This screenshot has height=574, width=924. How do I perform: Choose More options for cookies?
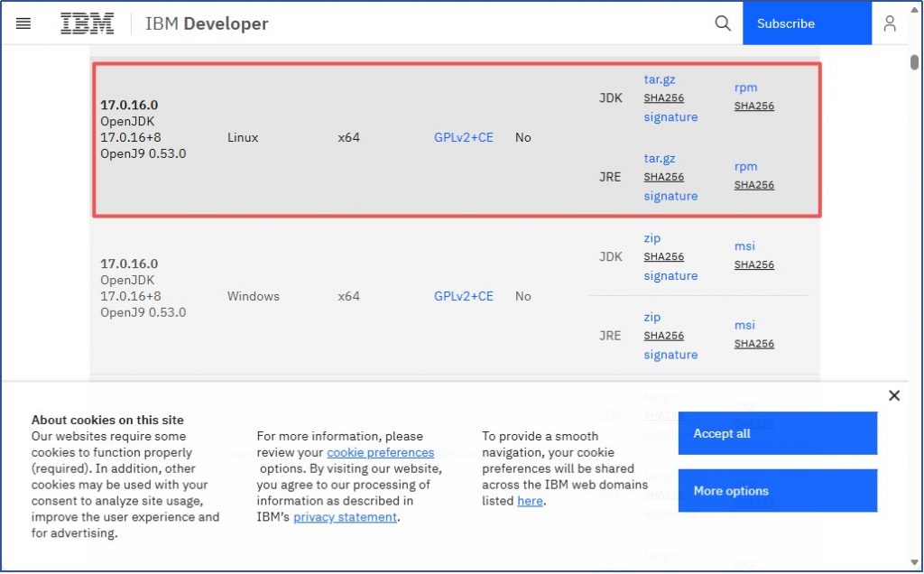[x=777, y=491]
